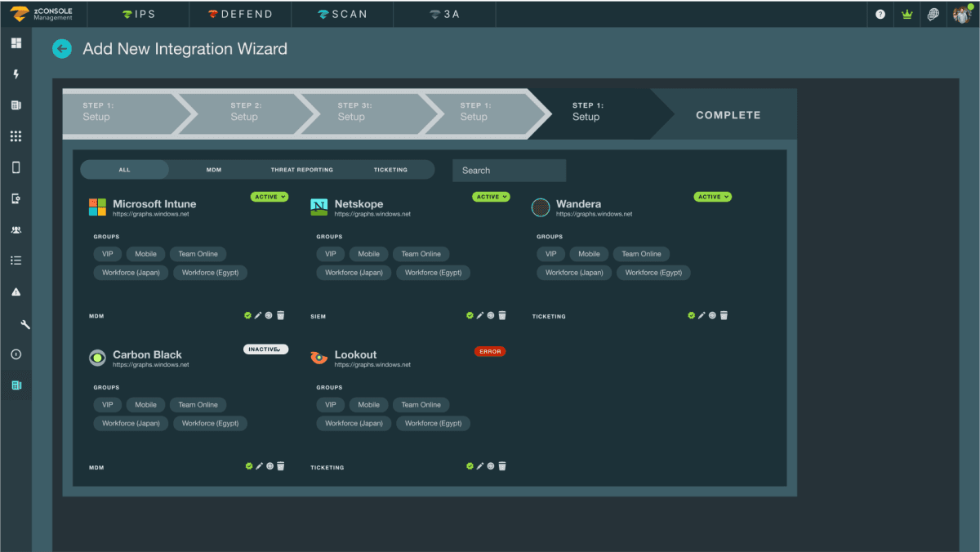Click the crown upgrade icon in top bar
This screenshot has height=552, width=980.
click(906, 14)
